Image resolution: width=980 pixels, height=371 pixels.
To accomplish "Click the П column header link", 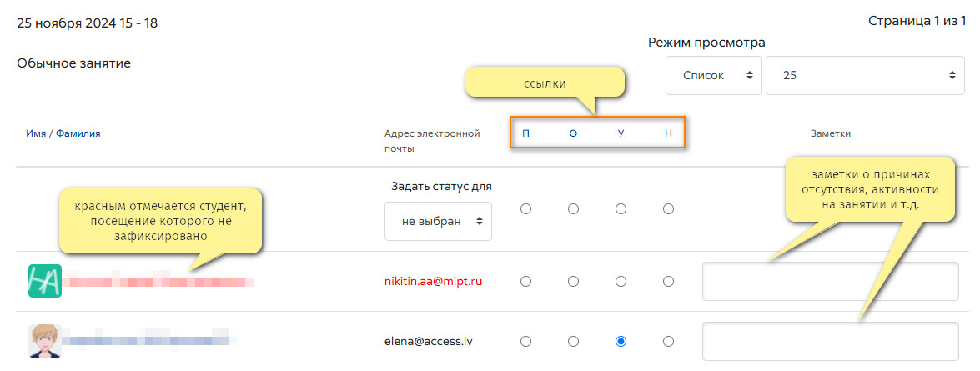I will (525, 133).
